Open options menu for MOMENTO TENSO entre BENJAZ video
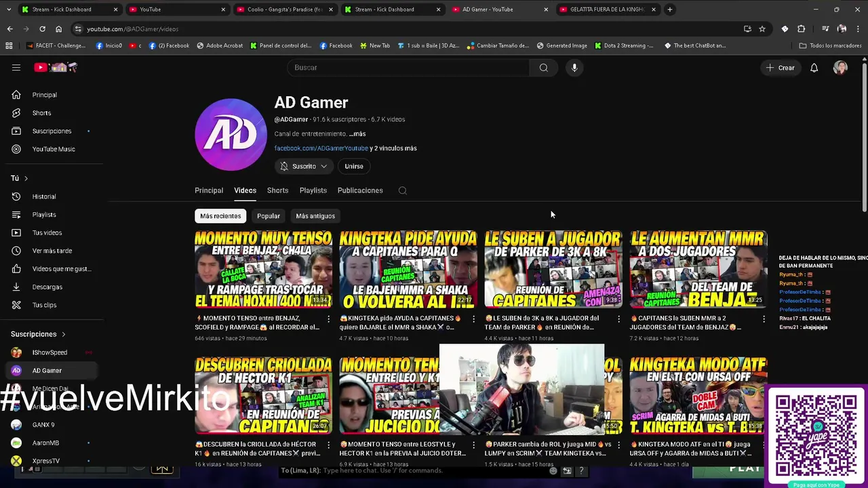This screenshot has height=488, width=868. coord(329,319)
